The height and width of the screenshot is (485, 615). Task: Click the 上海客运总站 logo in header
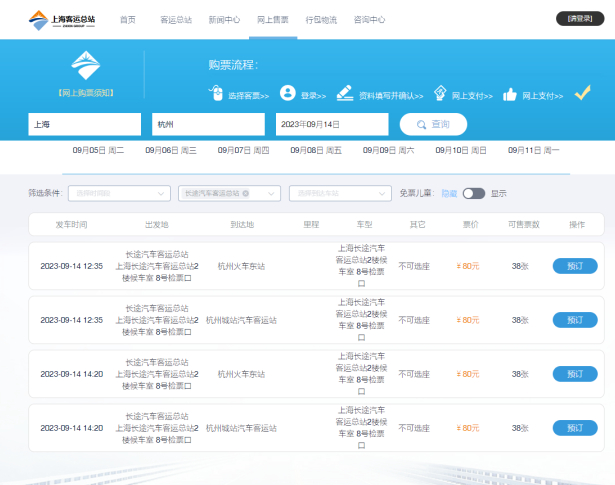[62, 19]
